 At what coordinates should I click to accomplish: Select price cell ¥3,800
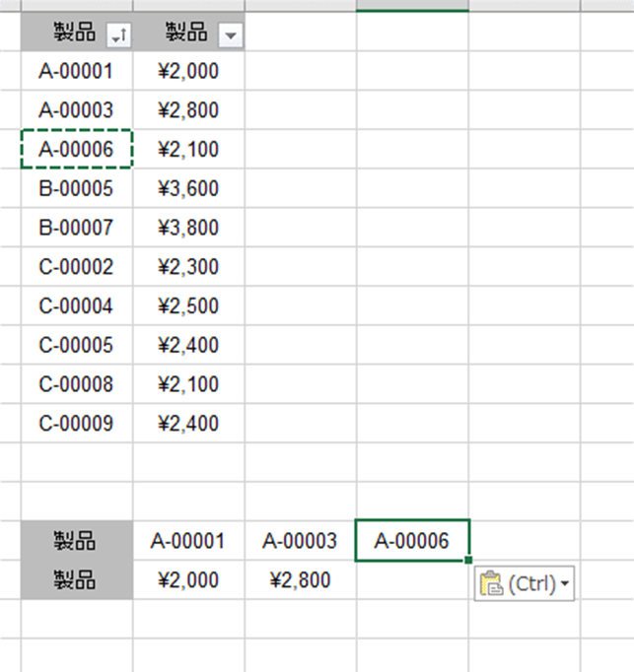[188, 228]
